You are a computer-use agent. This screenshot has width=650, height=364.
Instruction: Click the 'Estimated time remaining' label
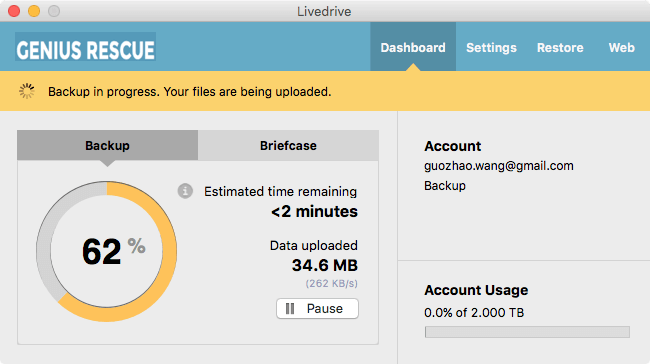pos(280,192)
